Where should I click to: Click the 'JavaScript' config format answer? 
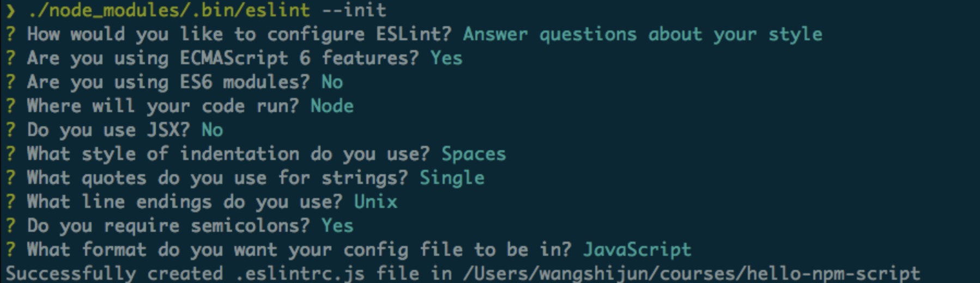[637, 250]
